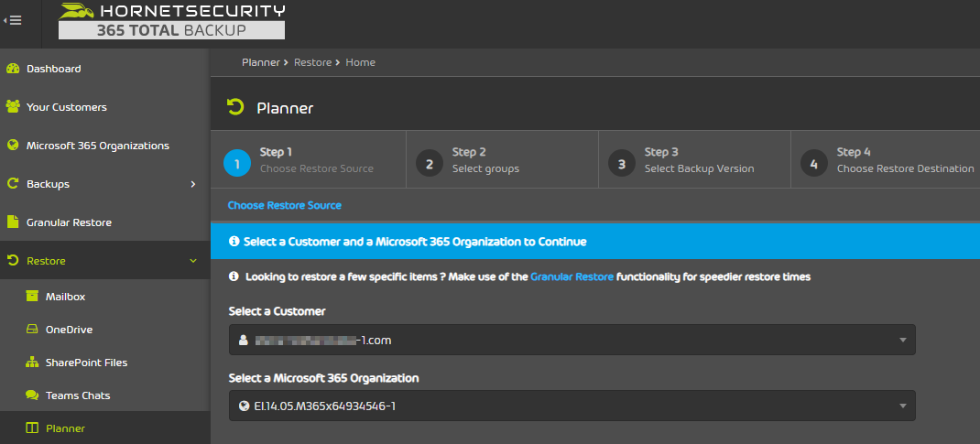
Task: Click the Microsoft 365 Organizations globe icon
Action: pos(13,146)
